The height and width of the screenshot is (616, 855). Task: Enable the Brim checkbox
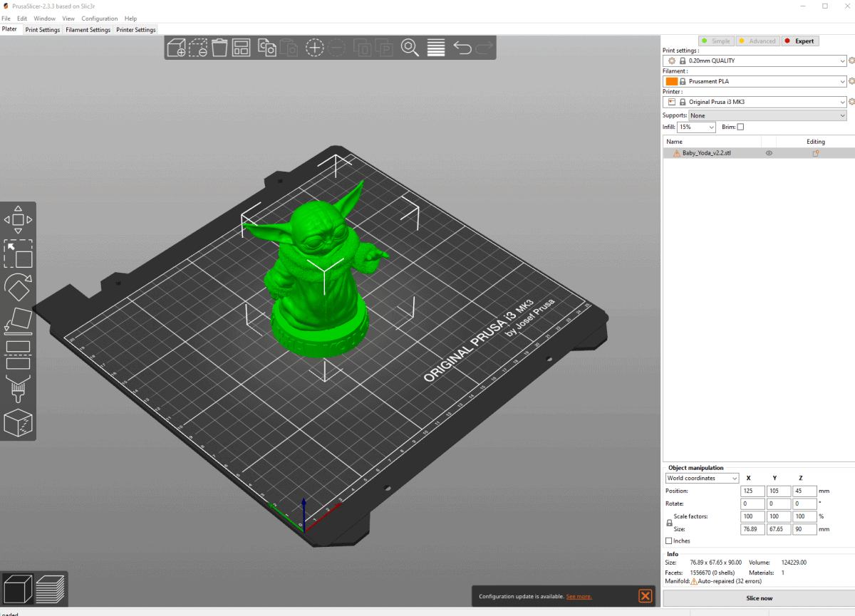[738, 127]
